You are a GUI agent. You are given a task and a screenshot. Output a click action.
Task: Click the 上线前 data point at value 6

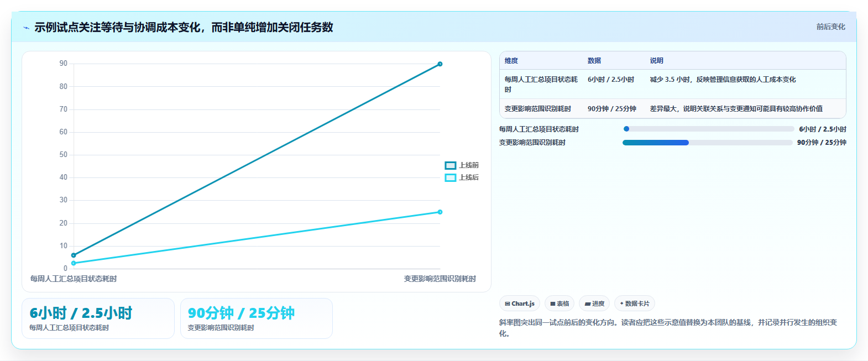pos(74,255)
